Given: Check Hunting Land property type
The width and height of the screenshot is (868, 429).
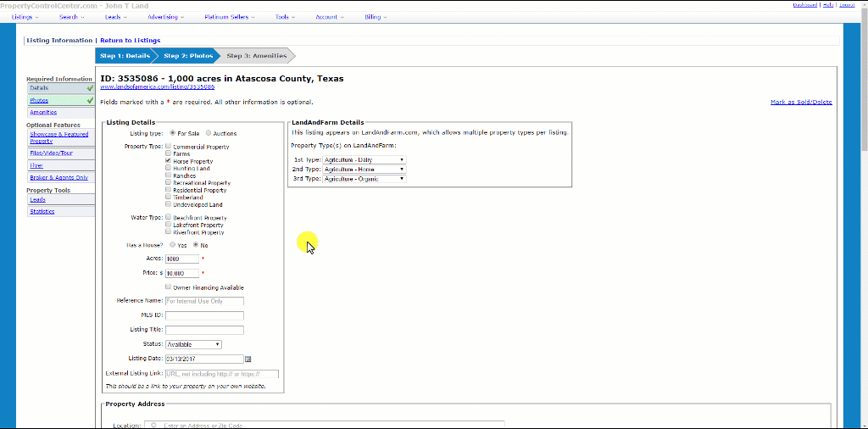Looking at the screenshot, I should pos(169,168).
